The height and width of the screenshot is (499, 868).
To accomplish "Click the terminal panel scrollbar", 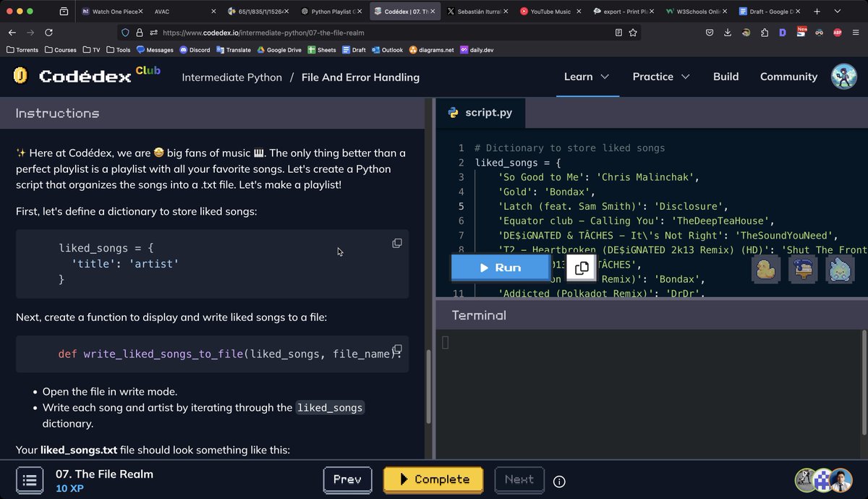I will coord(864,381).
